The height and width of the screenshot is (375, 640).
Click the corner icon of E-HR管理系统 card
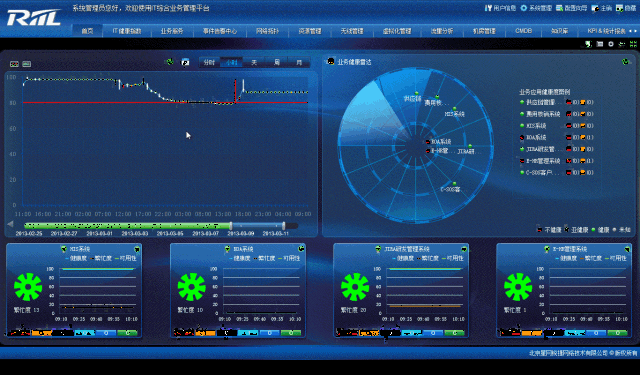[x=627, y=249]
